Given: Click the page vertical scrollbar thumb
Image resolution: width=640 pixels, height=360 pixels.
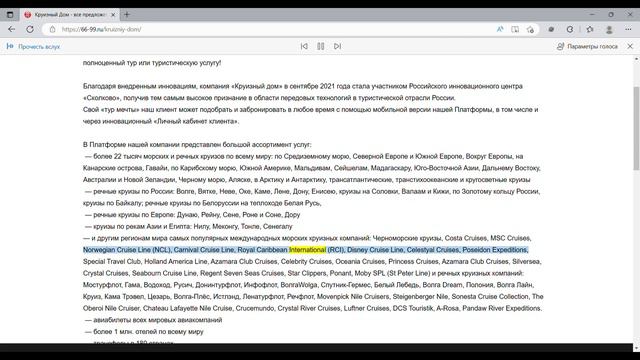Looking at the screenshot, I should pos(636,128).
